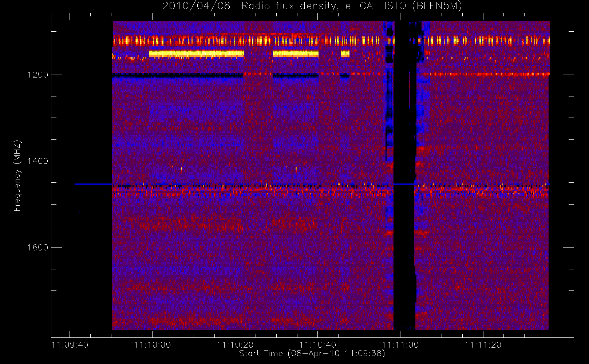The height and width of the screenshot is (364, 589).
Task: Click the longest bright yellow burst bar
Action: point(196,54)
